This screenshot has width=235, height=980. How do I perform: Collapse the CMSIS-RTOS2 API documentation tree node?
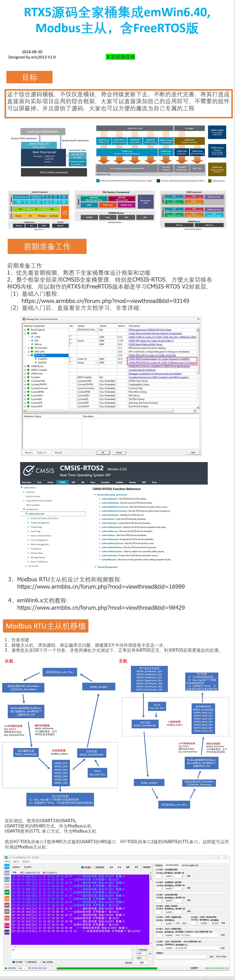click(x=26, y=514)
